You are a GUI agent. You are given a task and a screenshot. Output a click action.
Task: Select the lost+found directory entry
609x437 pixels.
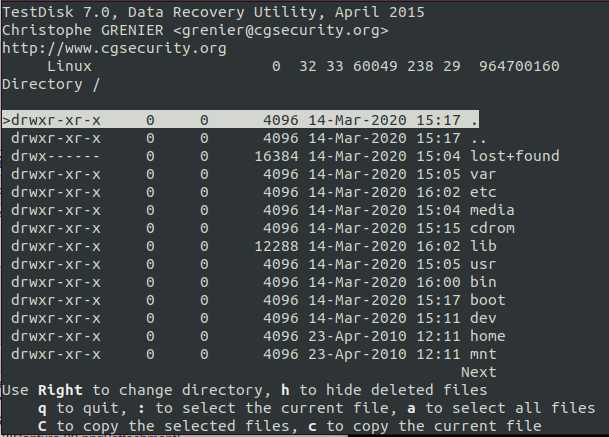(514, 156)
